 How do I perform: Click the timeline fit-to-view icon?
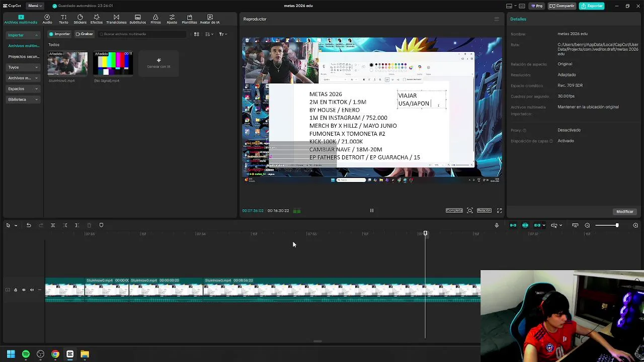[575, 225]
